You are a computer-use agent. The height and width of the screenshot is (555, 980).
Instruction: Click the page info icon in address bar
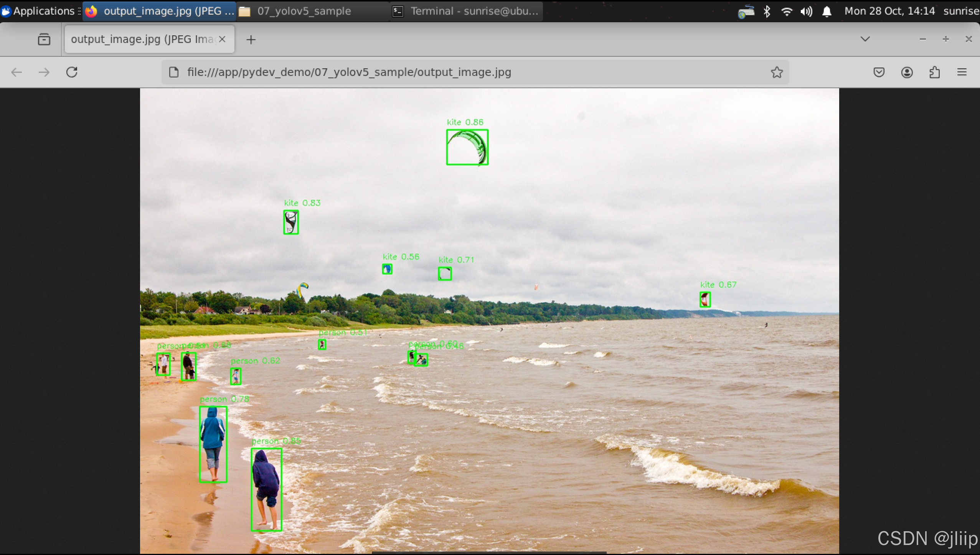(x=174, y=72)
